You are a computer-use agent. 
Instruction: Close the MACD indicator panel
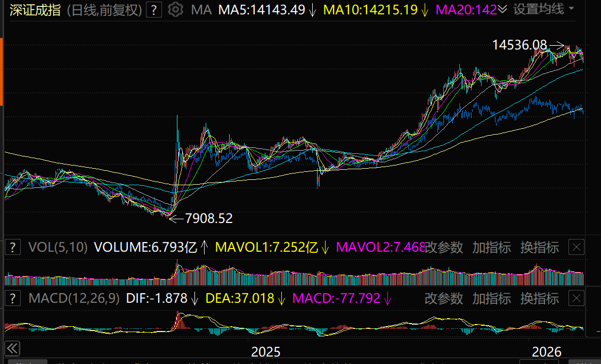tap(576, 298)
